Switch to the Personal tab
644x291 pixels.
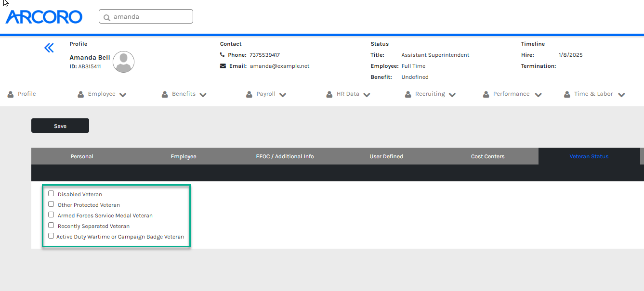[x=82, y=156]
